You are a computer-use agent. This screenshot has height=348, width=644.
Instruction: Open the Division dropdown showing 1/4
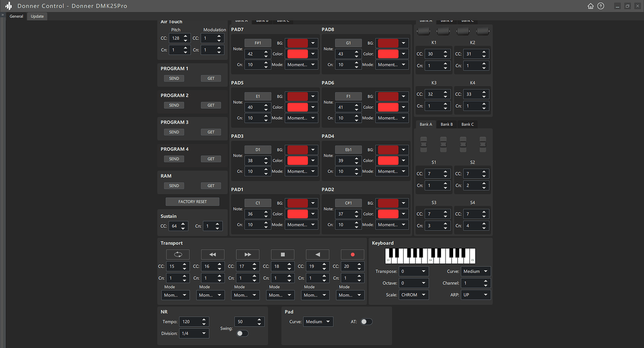(x=194, y=333)
